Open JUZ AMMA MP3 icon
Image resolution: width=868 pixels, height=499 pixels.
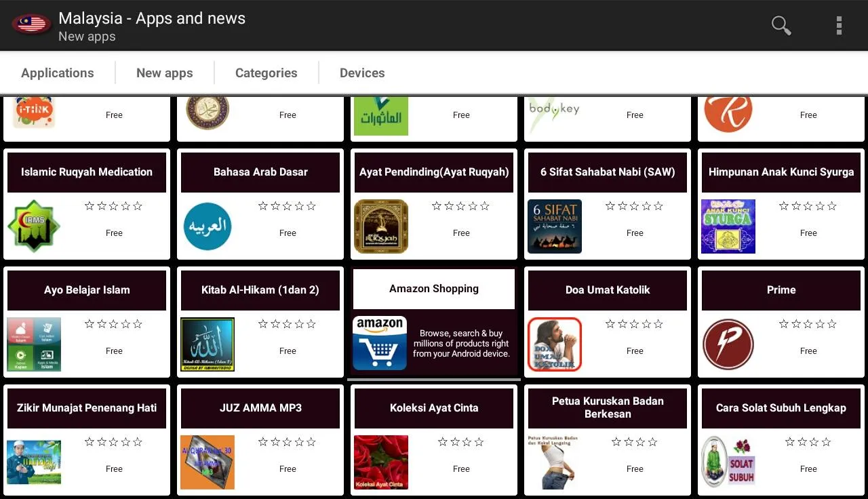tap(208, 462)
